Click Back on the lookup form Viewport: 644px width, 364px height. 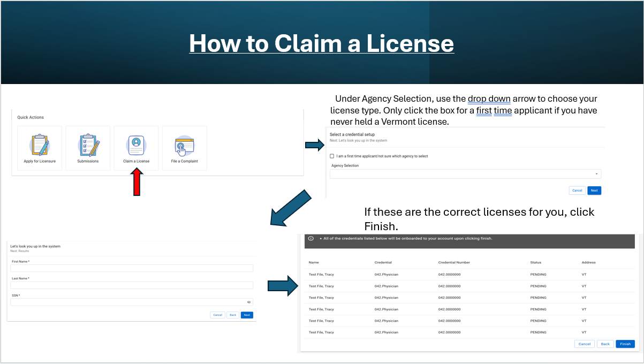[x=232, y=315]
